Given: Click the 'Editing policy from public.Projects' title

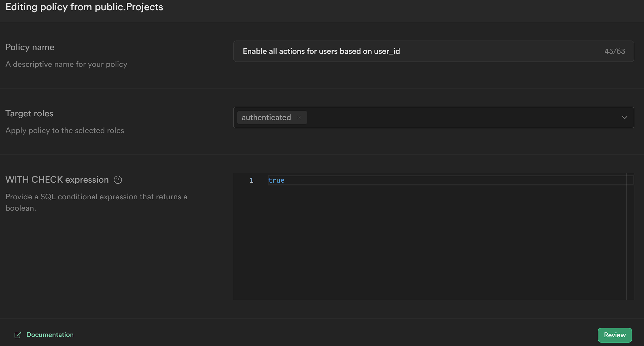Looking at the screenshot, I should click(84, 7).
